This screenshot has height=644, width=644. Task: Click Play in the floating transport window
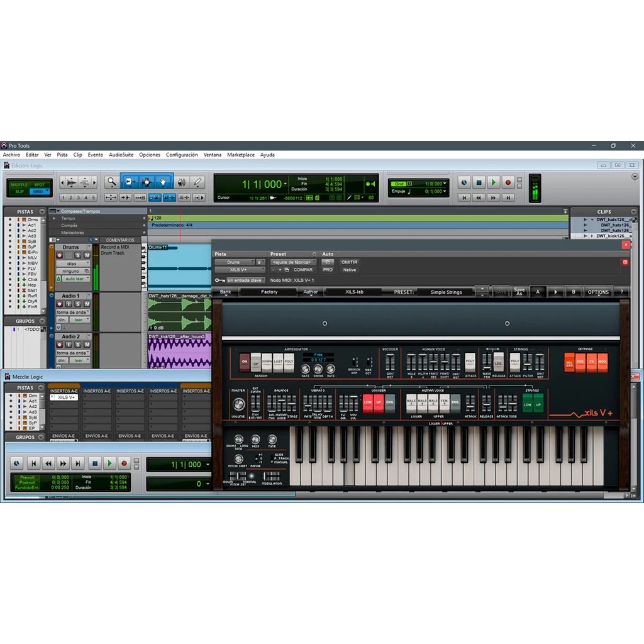(x=109, y=464)
